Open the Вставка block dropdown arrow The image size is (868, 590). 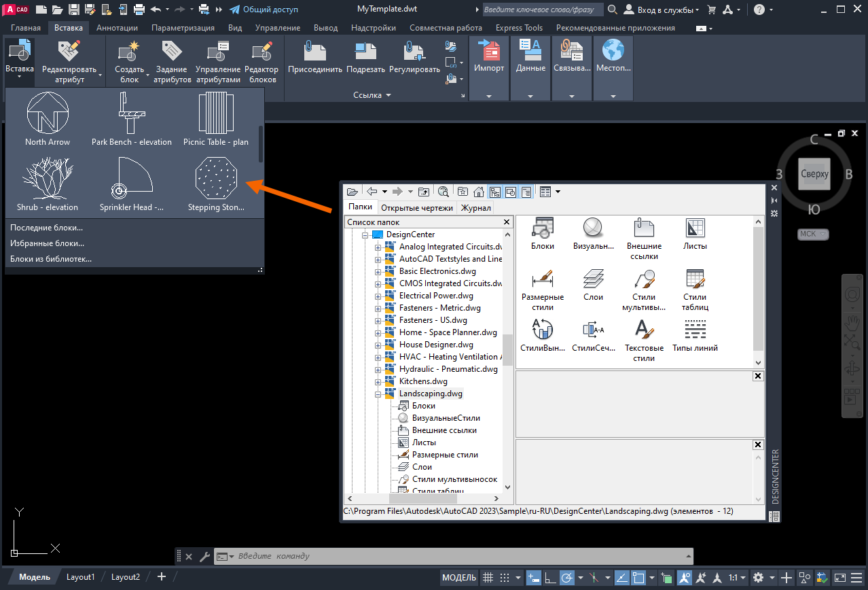19,77
